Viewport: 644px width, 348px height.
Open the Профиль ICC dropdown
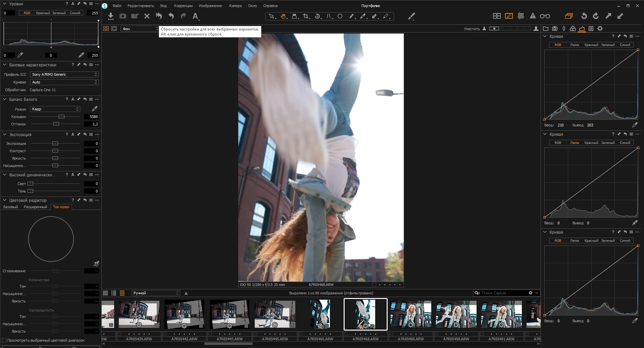click(x=64, y=74)
